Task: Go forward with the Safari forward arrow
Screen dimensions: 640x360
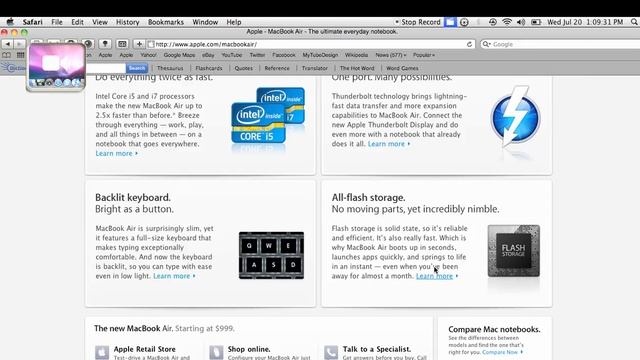Action: tap(19, 44)
